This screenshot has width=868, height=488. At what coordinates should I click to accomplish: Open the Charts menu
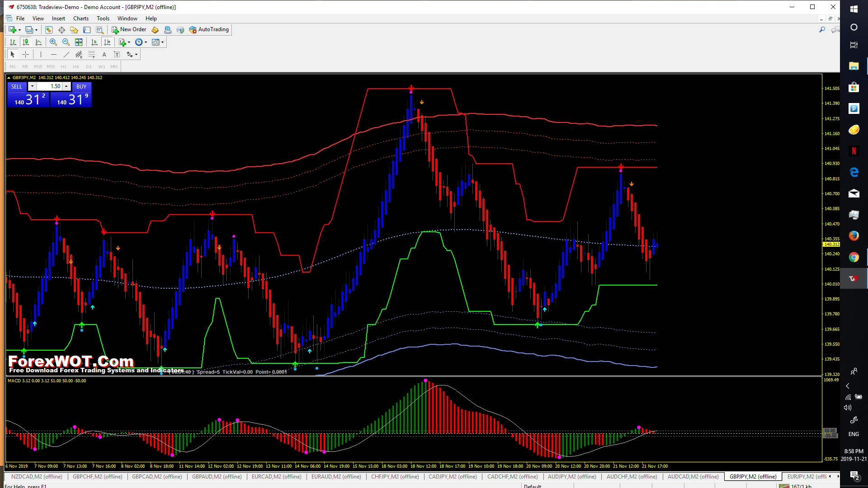(x=80, y=19)
